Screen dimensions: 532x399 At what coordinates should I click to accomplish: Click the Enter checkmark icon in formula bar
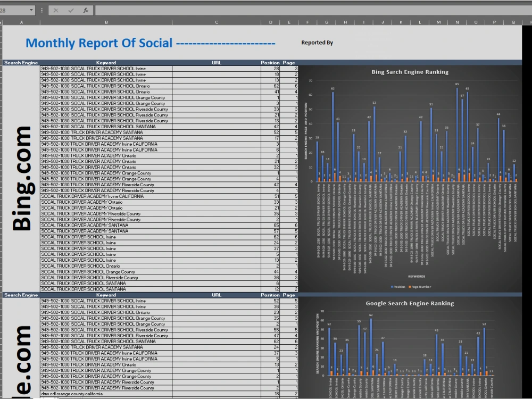pyautogui.click(x=71, y=11)
